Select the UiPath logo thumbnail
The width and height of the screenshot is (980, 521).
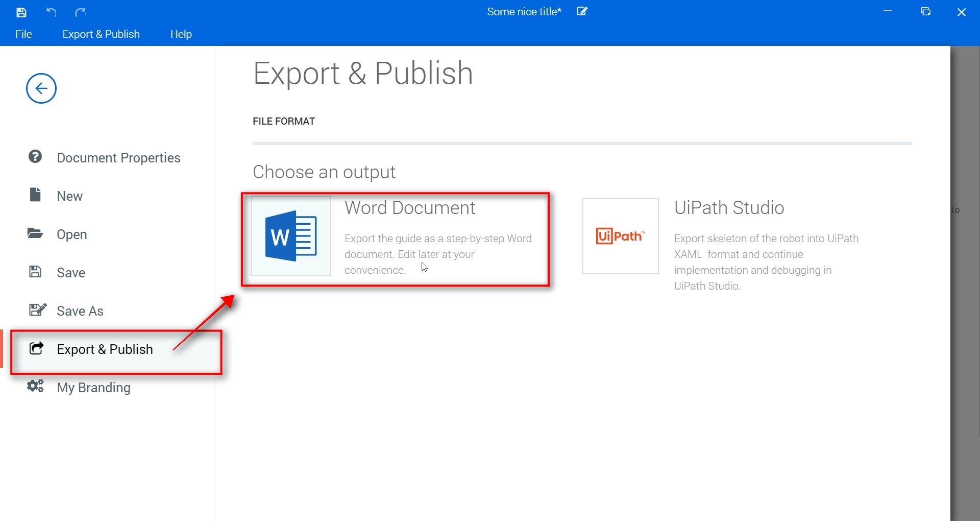[621, 236]
